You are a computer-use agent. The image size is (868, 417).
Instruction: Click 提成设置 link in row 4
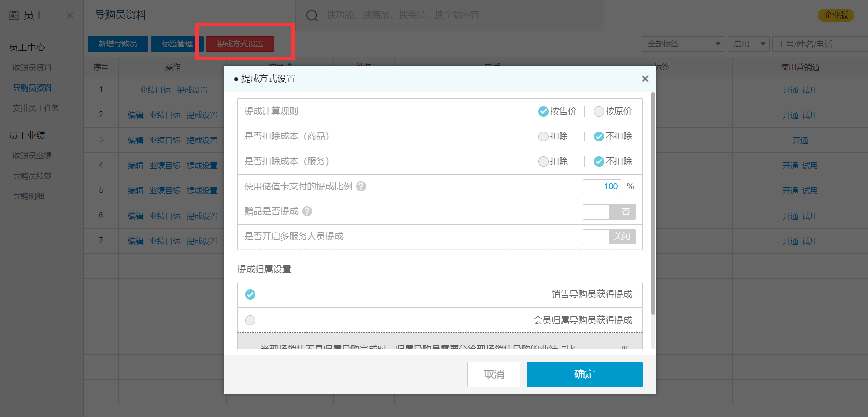[x=202, y=166]
